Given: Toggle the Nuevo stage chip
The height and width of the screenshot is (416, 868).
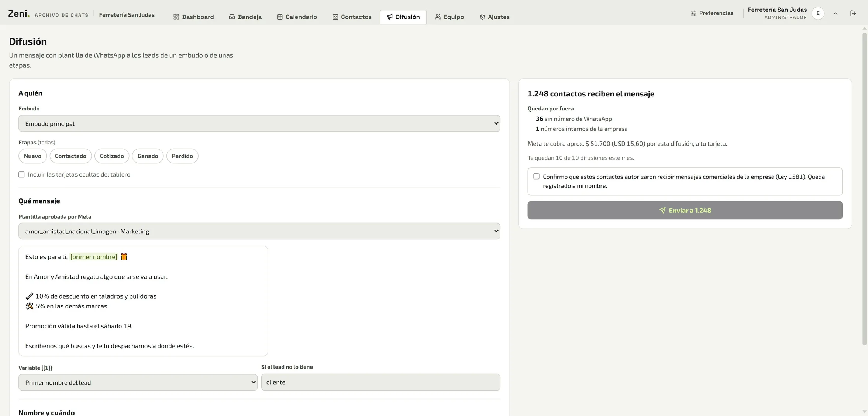Looking at the screenshot, I should 32,156.
